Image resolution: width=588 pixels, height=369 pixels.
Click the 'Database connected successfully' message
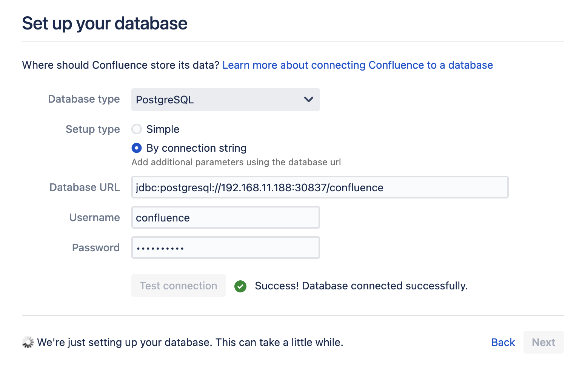coord(361,286)
